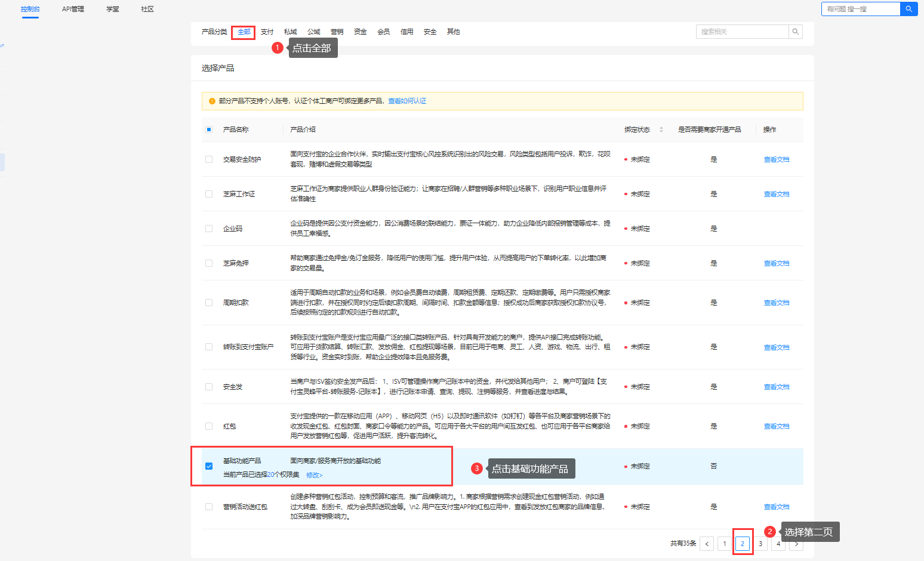This screenshot has height=561, width=924.
Task: Tick the 红包 product checkbox
Action: coord(209,426)
